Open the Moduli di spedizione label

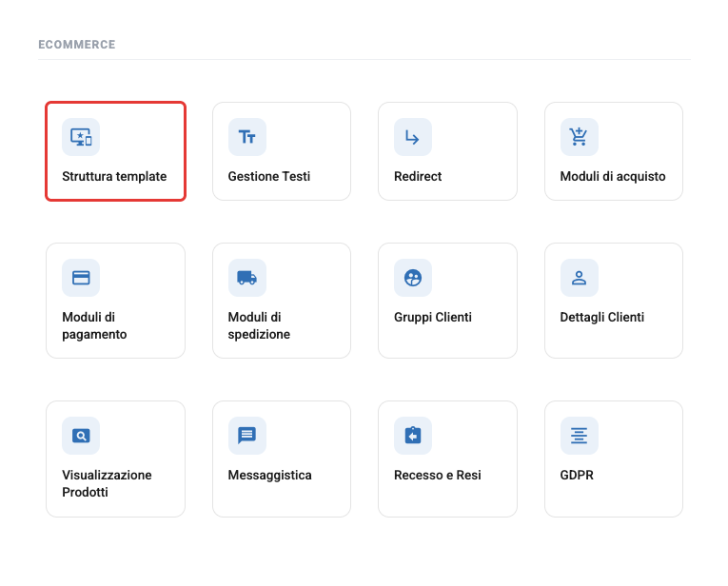click(259, 325)
